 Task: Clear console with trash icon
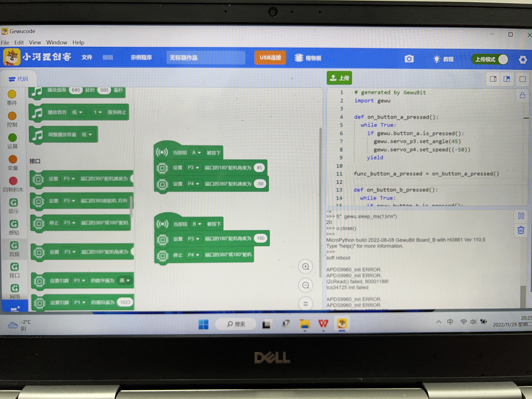pos(521,230)
